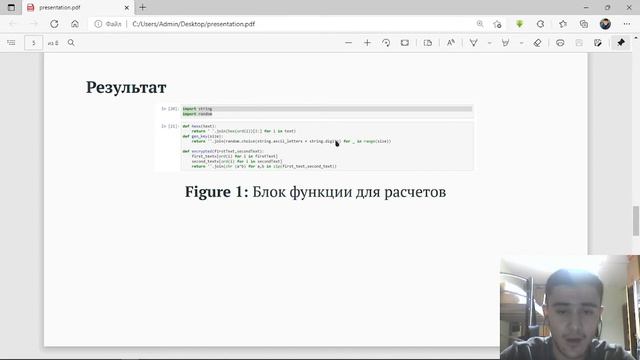The width and height of the screenshot is (640, 360).
Task: Minimize the browser window
Action: pyautogui.click(x=586, y=7)
